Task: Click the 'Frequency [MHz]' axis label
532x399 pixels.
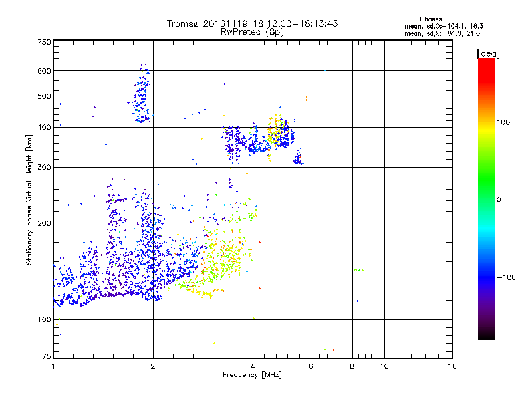Action: [252, 375]
